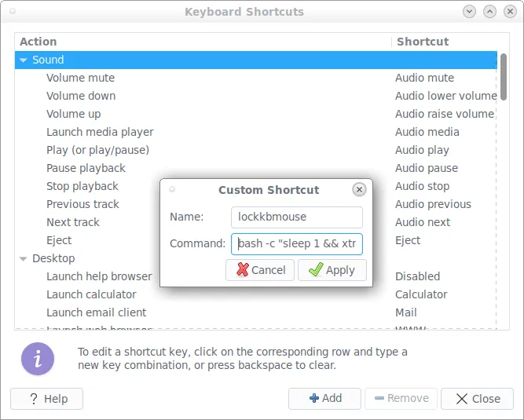Open Help via question mark button
524x420 pixels.
point(46,399)
